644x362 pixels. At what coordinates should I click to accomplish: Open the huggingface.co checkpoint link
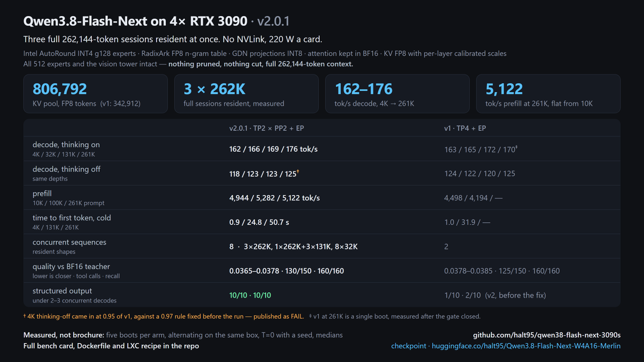click(506, 346)
